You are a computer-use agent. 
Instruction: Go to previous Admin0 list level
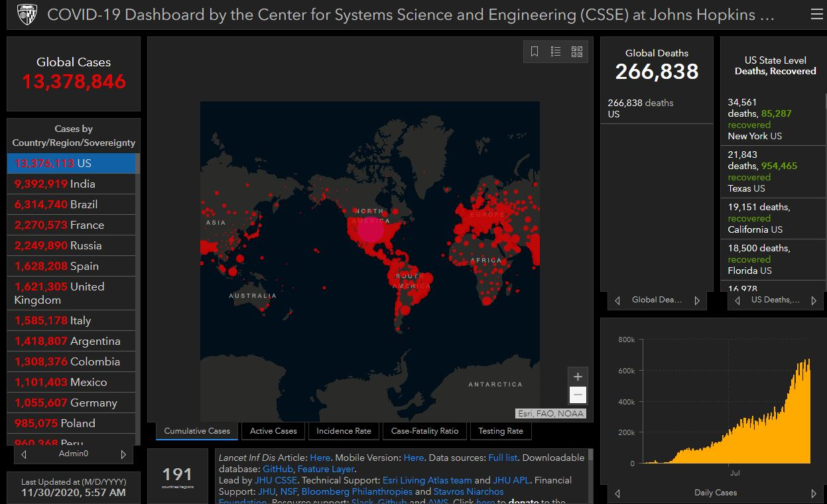coord(25,454)
